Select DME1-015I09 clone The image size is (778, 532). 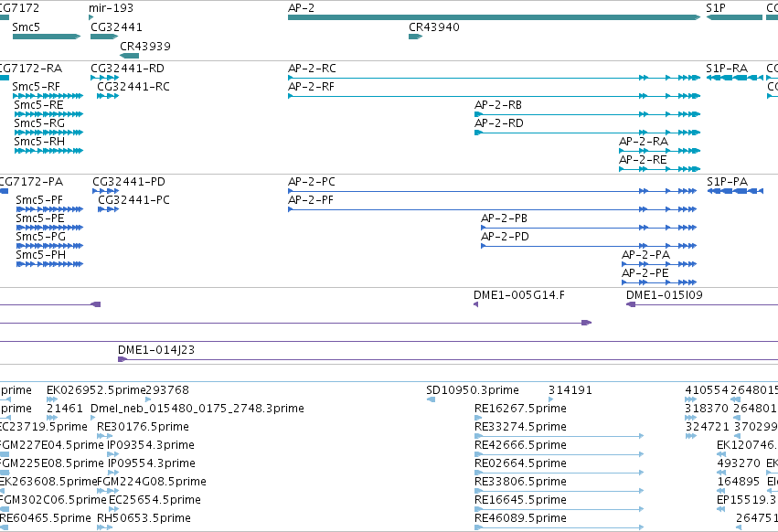(x=702, y=304)
